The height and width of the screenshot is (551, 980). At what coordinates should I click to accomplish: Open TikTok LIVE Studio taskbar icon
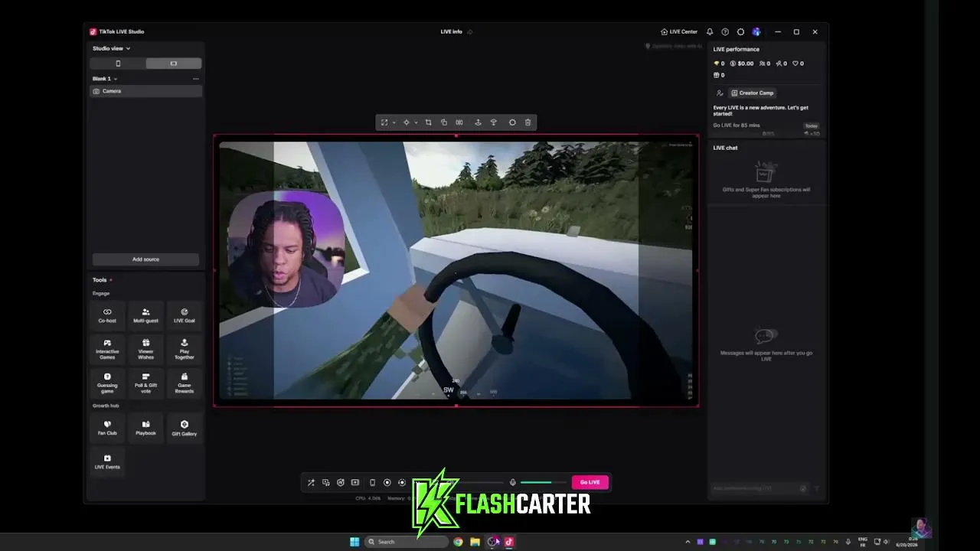pos(508,542)
